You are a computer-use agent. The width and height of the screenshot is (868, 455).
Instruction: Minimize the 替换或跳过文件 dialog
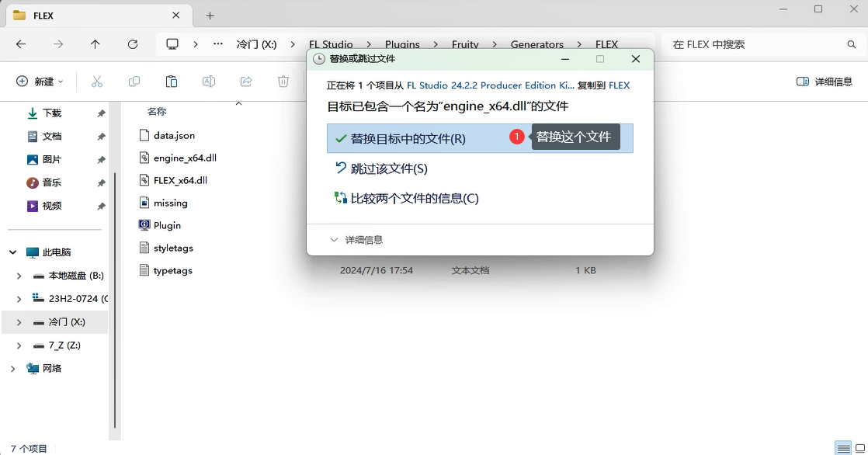pyautogui.click(x=564, y=59)
